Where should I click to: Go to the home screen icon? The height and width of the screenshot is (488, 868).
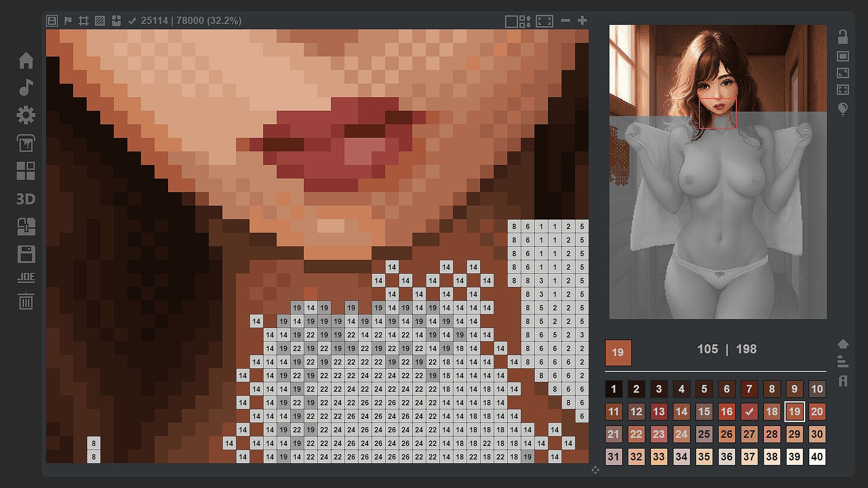[26, 60]
